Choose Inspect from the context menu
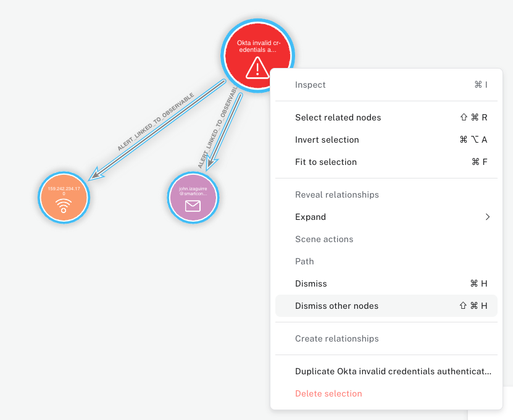 tap(310, 85)
